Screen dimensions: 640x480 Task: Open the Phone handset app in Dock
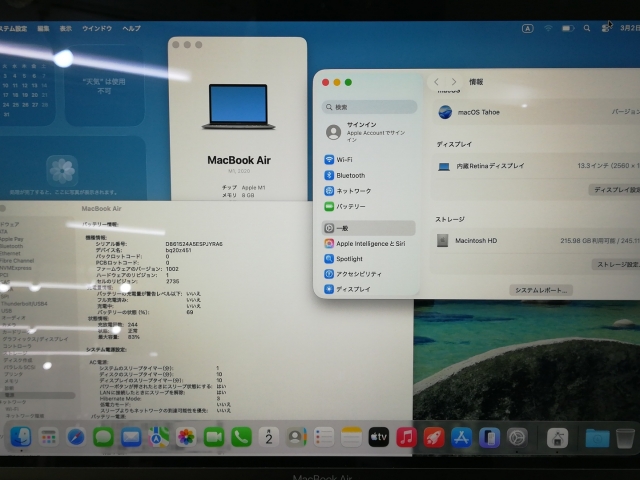(x=241, y=438)
